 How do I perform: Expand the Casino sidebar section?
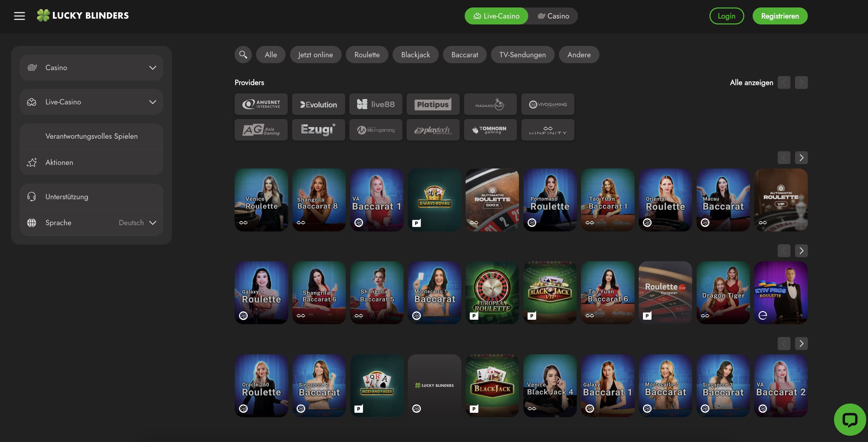pyautogui.click(x=91, y=67)
